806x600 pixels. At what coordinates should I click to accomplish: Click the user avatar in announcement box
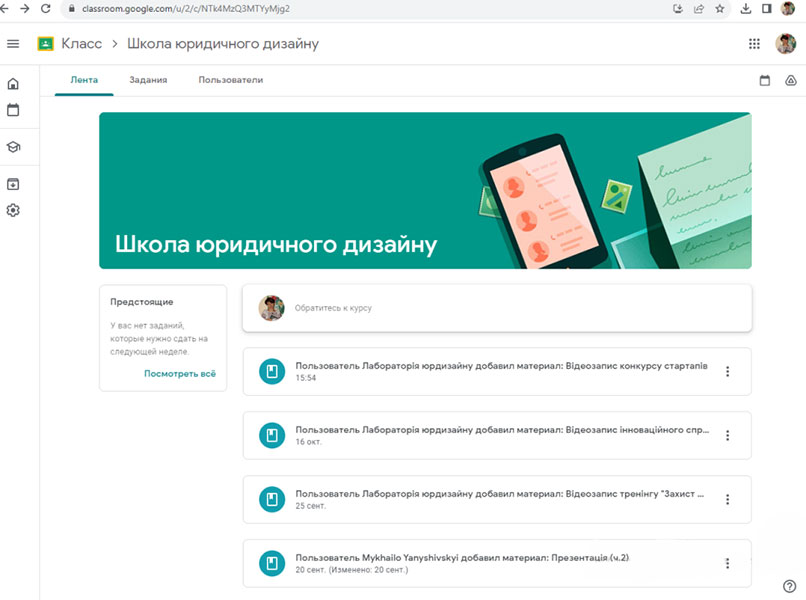click(x=271, y=308)
